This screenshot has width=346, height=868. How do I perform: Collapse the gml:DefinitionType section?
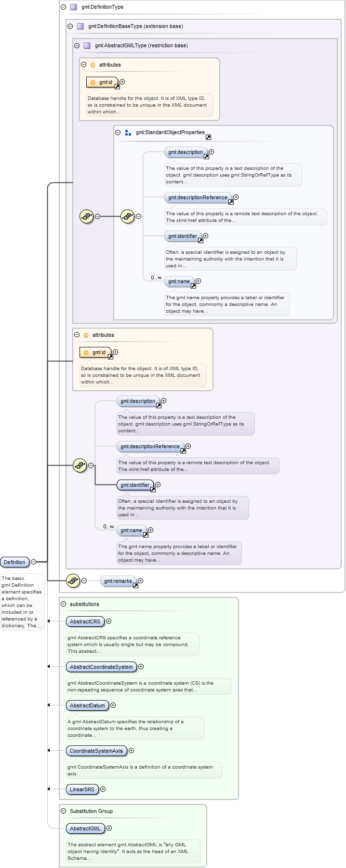coord(64,7)
